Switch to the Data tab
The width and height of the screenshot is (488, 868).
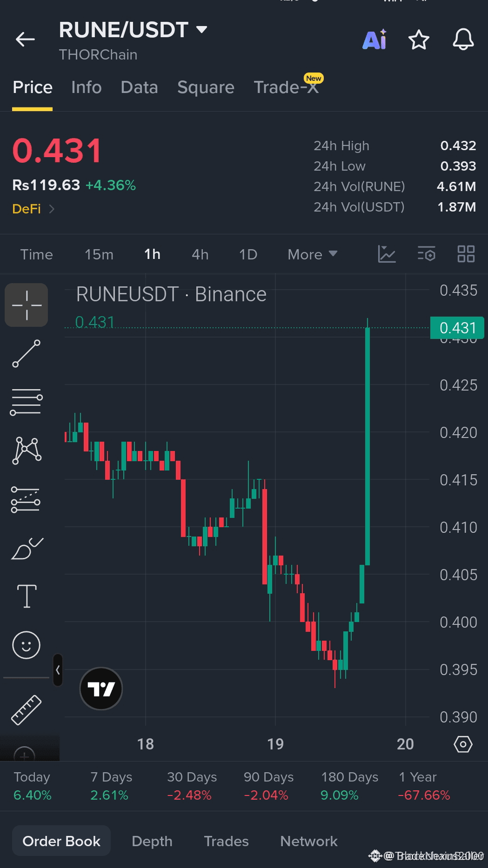(x=139, y=87)
